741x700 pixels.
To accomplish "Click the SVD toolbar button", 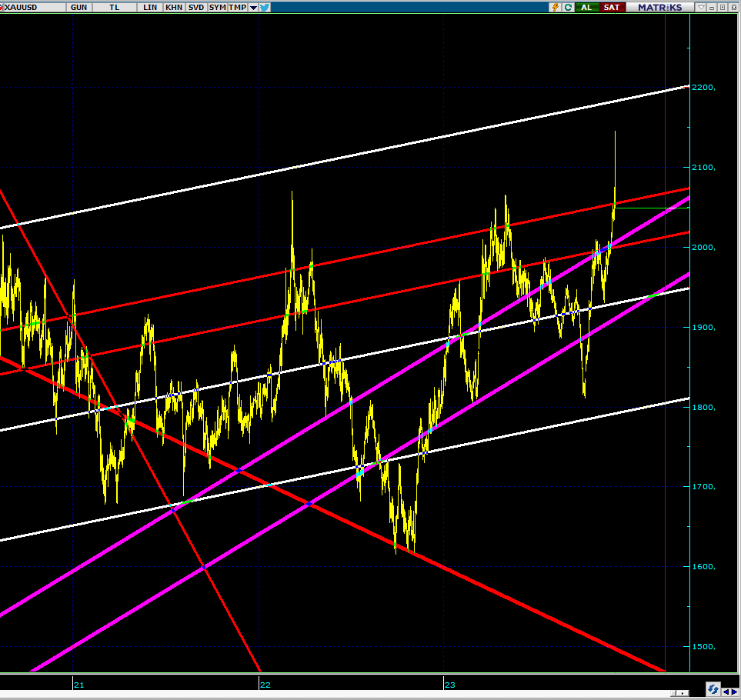I will (x=195, y=7).
